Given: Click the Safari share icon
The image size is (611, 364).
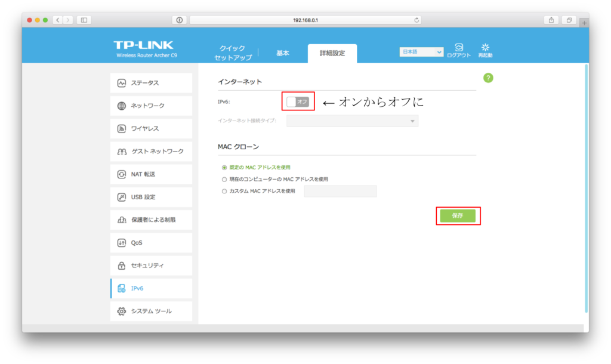Looking at the screenshot, I should click(551, 20).
